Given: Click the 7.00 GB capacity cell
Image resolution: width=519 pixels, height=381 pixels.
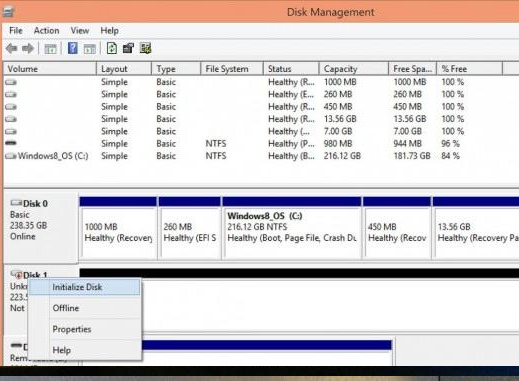Looking at the screenshot, I should pyautogui.click(x=338, y=131).
